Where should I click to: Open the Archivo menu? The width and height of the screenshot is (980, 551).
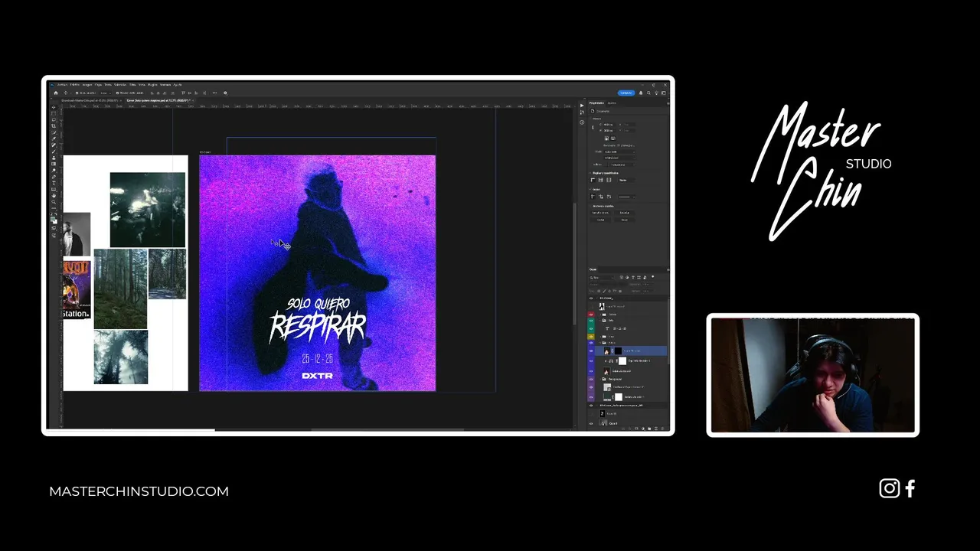62,84
